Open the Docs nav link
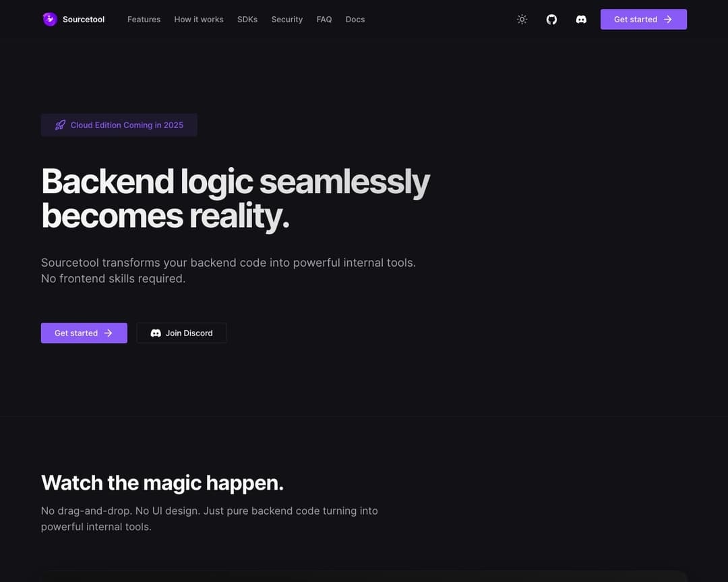728x582 pixels. coord(355,20)
